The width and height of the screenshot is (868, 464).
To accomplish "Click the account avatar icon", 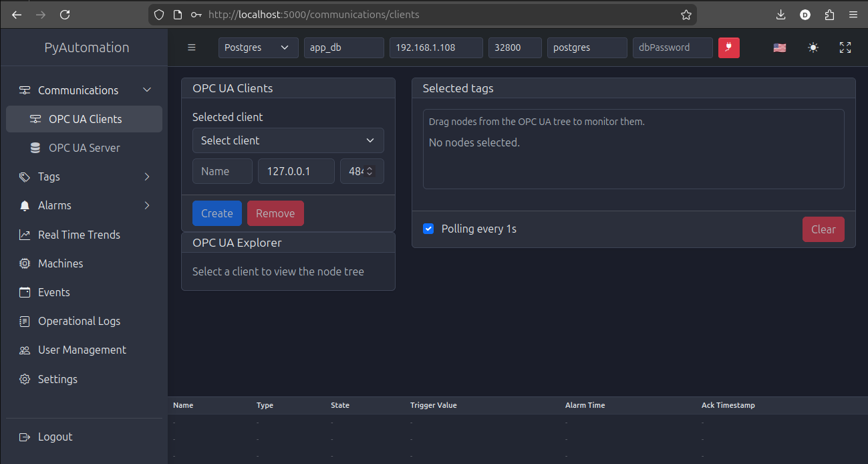I will pos(805,15).
